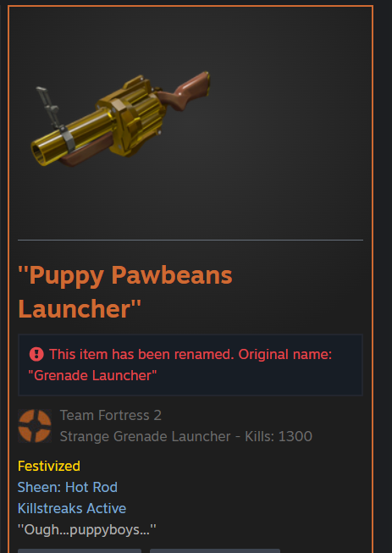Click the golden grenade launcher image

(120, 119)
